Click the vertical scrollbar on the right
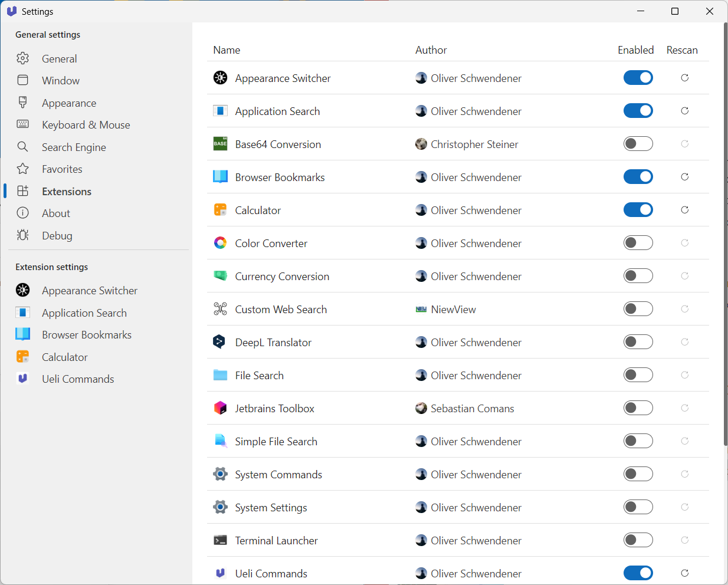This screenshot has width=728, height=585. tap(725, 236)
